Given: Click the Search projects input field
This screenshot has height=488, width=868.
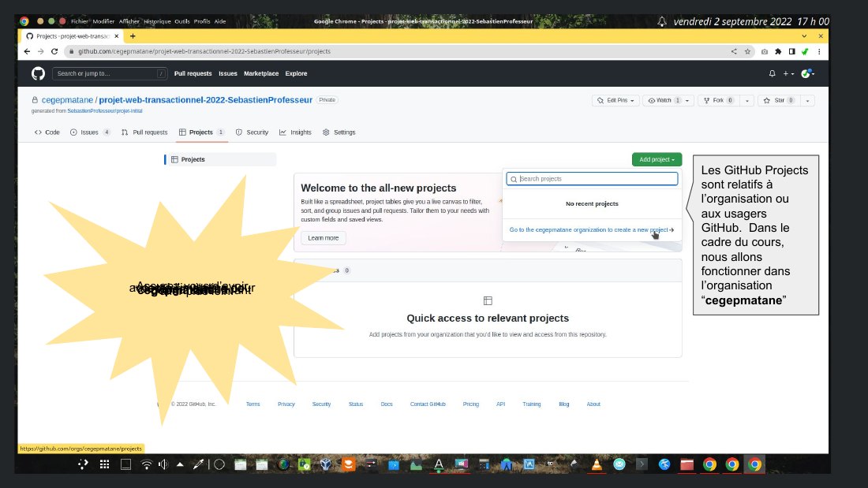Looking at the screenshot, I should (x=592, y=179).
